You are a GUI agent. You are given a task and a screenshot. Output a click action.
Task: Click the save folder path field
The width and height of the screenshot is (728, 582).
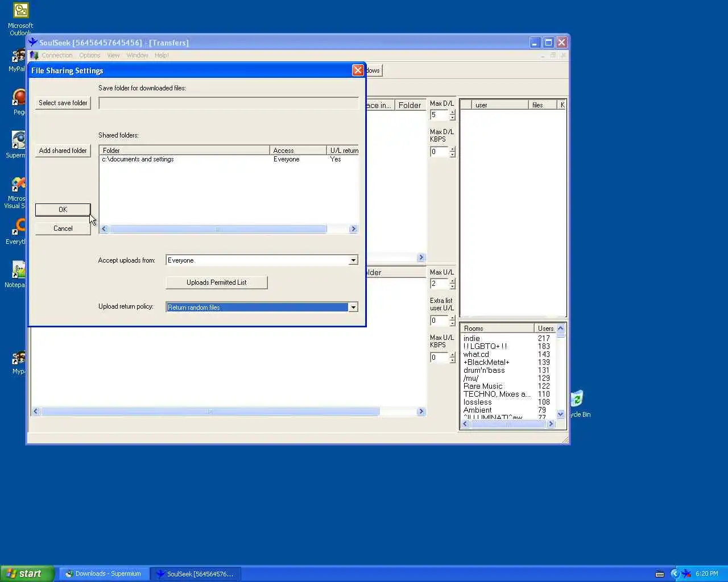(229, 103)
